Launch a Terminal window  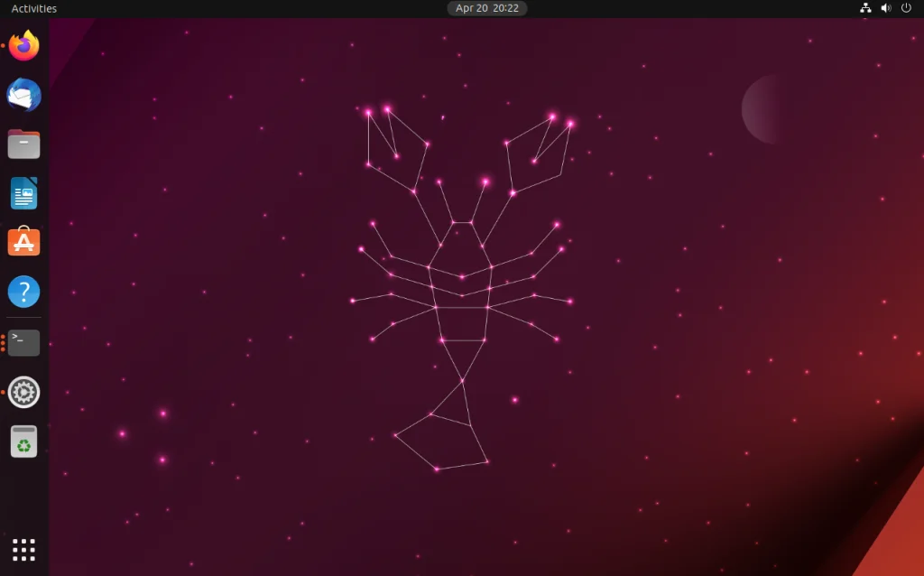pyautogui.click(x=23, y=341)
